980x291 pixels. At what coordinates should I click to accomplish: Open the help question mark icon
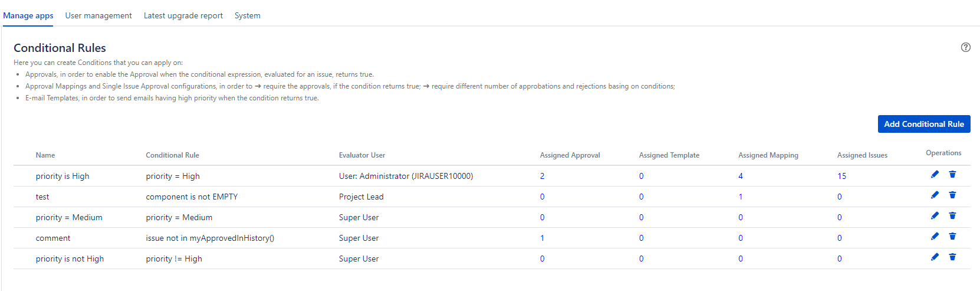point(965,47)
